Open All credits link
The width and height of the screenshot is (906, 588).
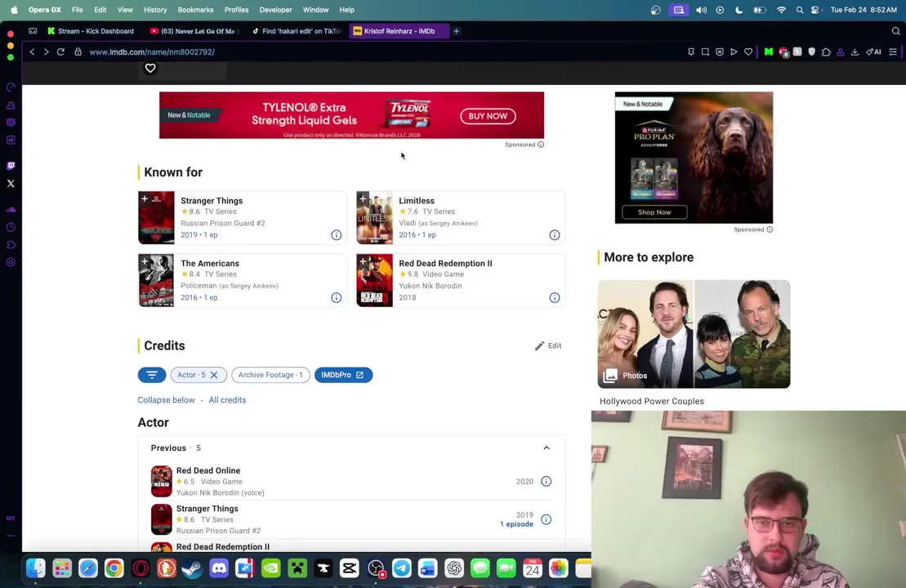point(227,399)
